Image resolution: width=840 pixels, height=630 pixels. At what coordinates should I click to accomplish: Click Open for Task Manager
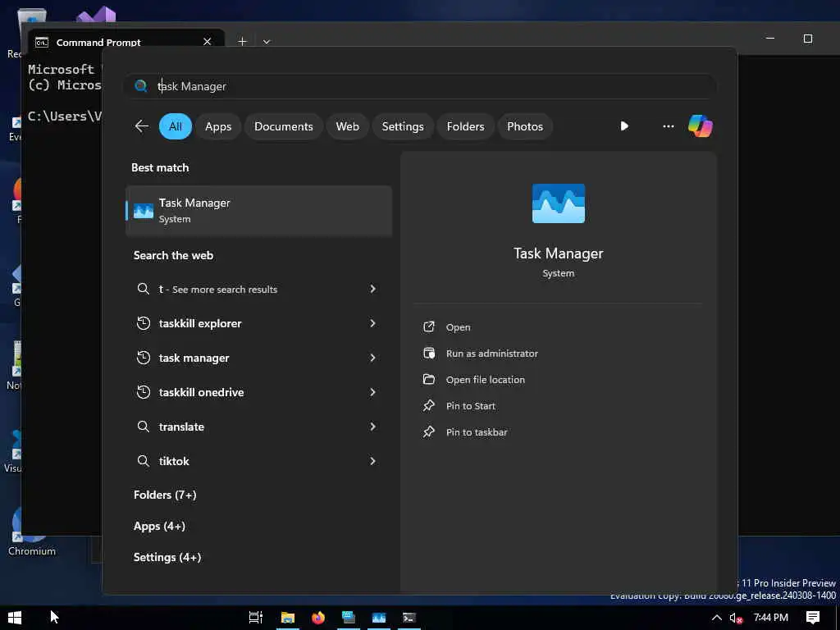click(458, 327)
